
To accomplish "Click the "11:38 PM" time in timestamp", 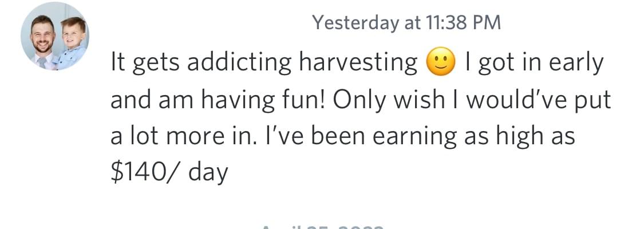I will click(463, 22).
